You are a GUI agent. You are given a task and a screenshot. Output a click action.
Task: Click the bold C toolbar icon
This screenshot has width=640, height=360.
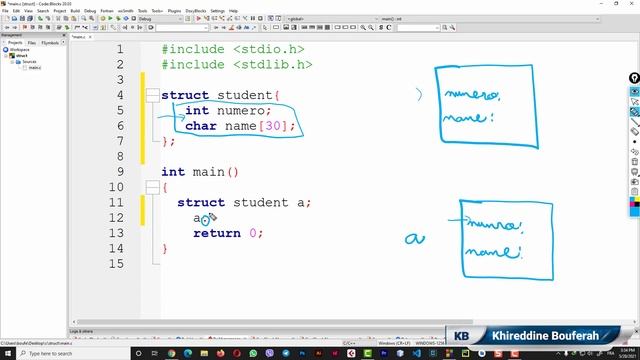(389, 27)
